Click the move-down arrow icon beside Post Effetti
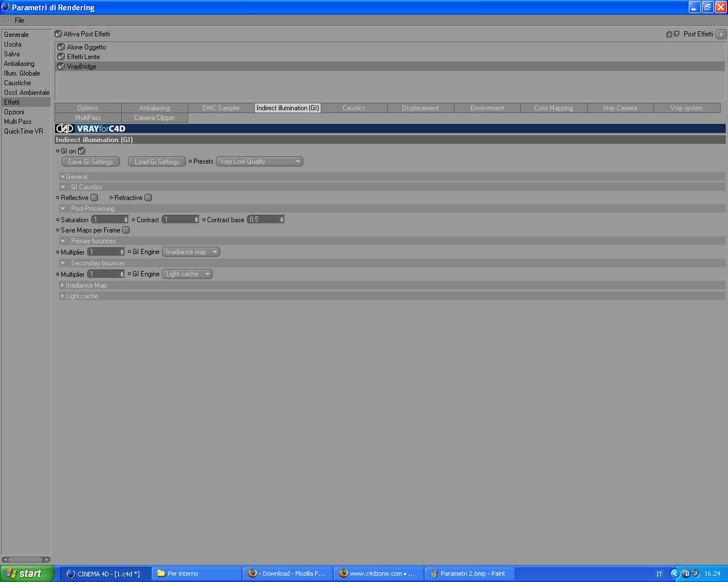The height and width of the screenshot is (582, 728). pyautogui.click(x=677, y=34)
